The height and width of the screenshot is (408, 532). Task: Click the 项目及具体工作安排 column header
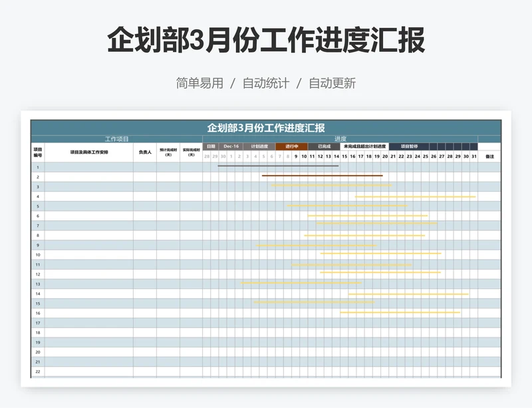coord(89,152)
